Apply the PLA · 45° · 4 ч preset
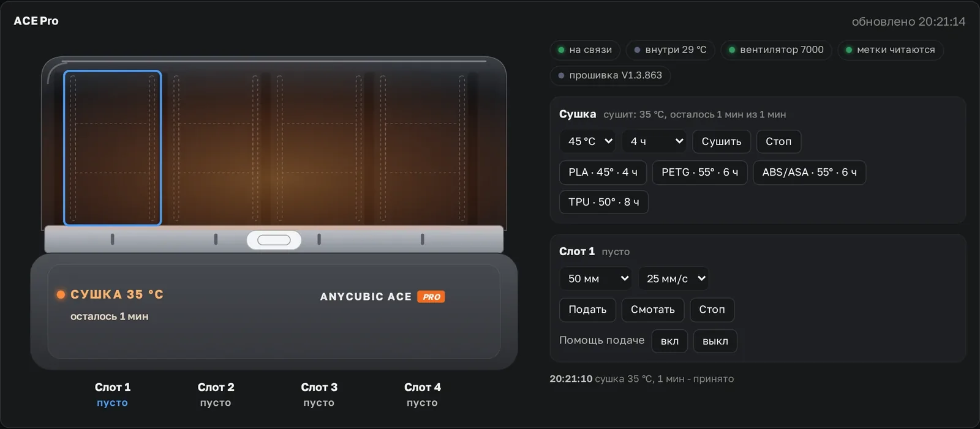Screen dimensions: 980x429 pyautogui.click(x=603, y=173)
